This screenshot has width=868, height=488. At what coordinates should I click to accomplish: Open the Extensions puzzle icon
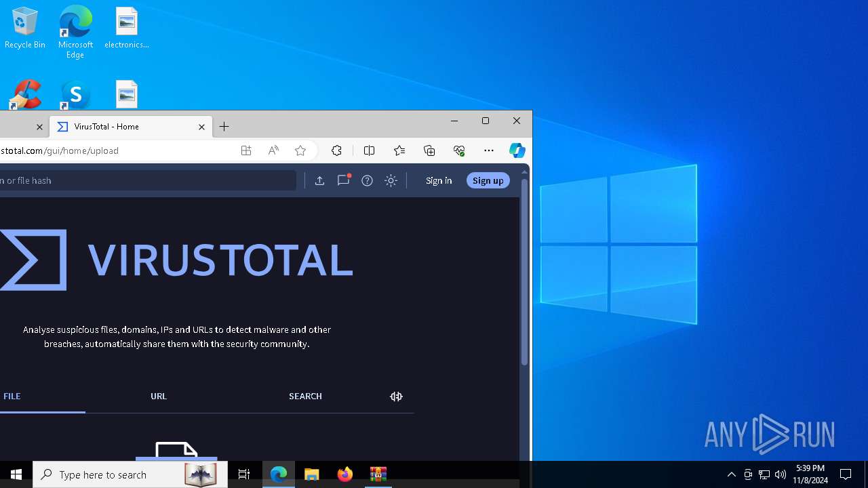337,150
